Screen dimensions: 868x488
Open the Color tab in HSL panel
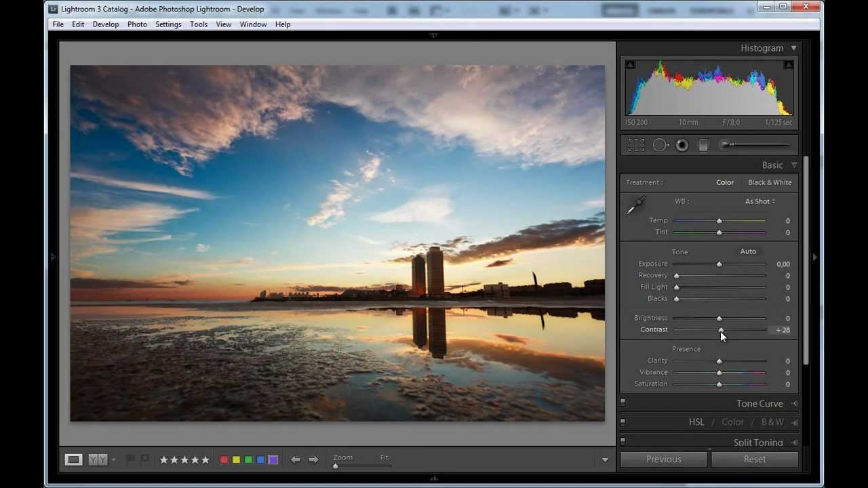click(732, 422)
